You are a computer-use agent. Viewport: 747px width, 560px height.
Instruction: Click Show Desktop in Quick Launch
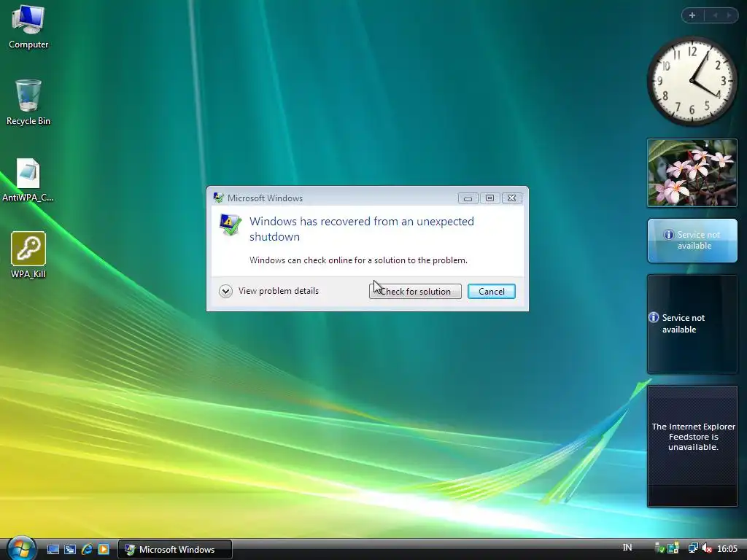click(53, 550)
